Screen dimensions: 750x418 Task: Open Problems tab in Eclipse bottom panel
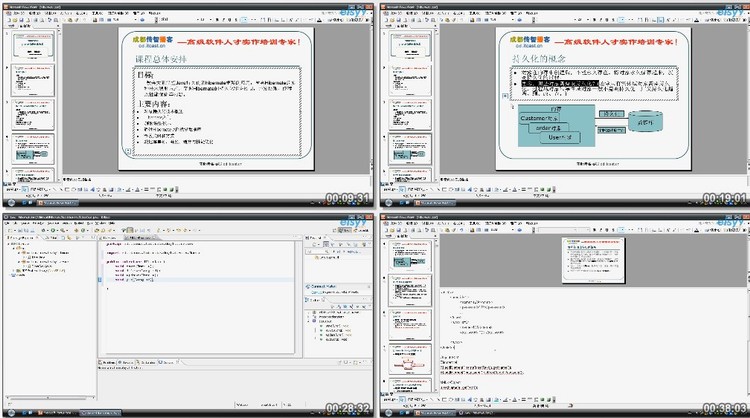click(107, 363)
